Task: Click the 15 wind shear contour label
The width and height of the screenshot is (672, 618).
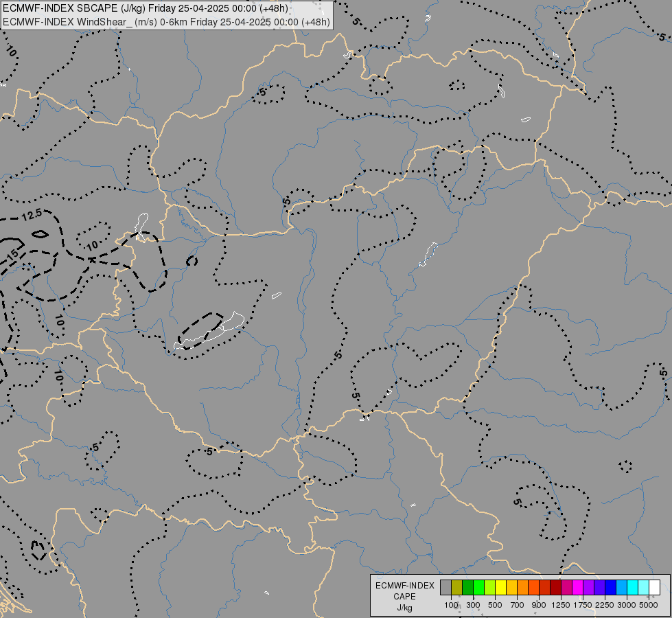Action: [13, 255]
